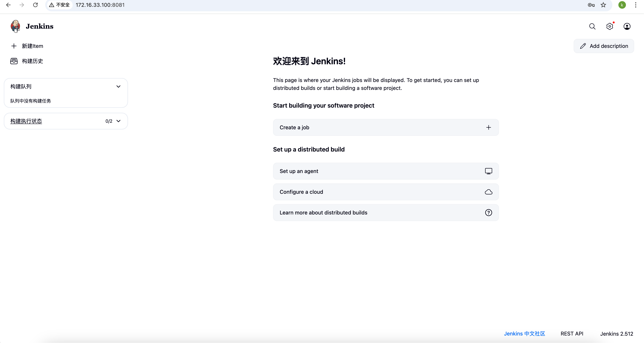The image size is (644, 343).
Task: Open Learn more about distributed builds
Action: point(386,213)
